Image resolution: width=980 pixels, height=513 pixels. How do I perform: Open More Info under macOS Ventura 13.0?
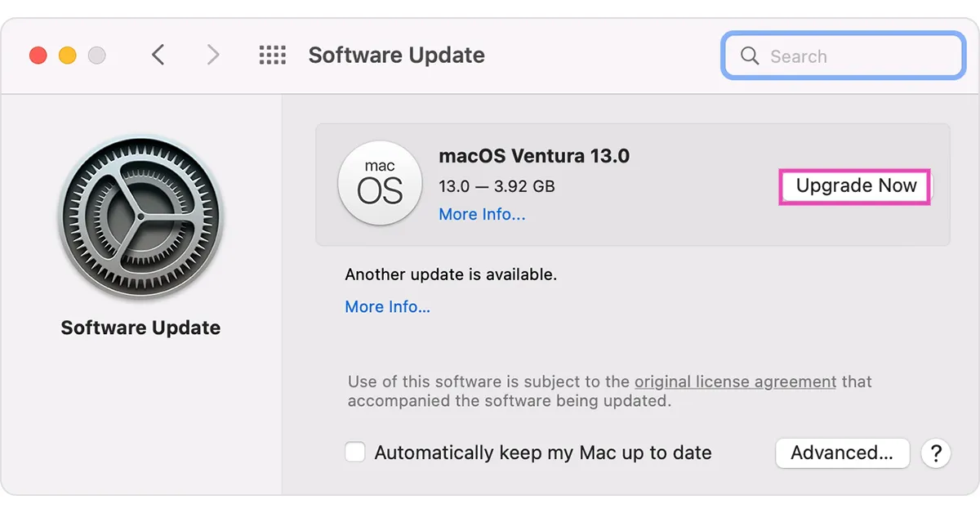[x=482, y=214]
